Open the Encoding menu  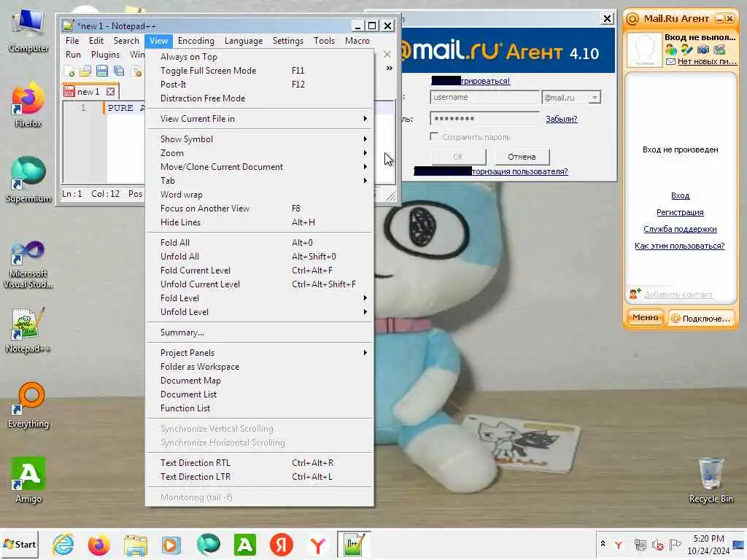click(196, 41)
